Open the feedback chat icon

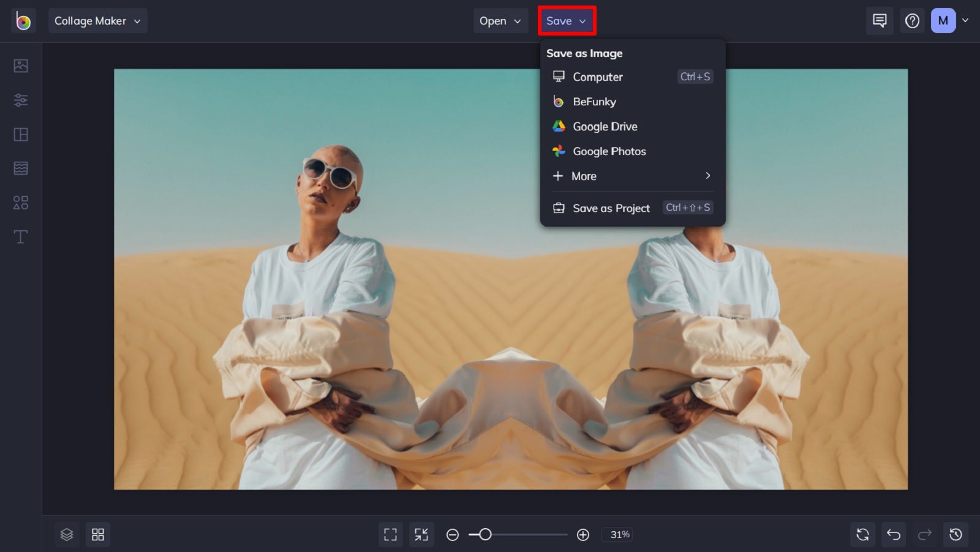(880, 20)
